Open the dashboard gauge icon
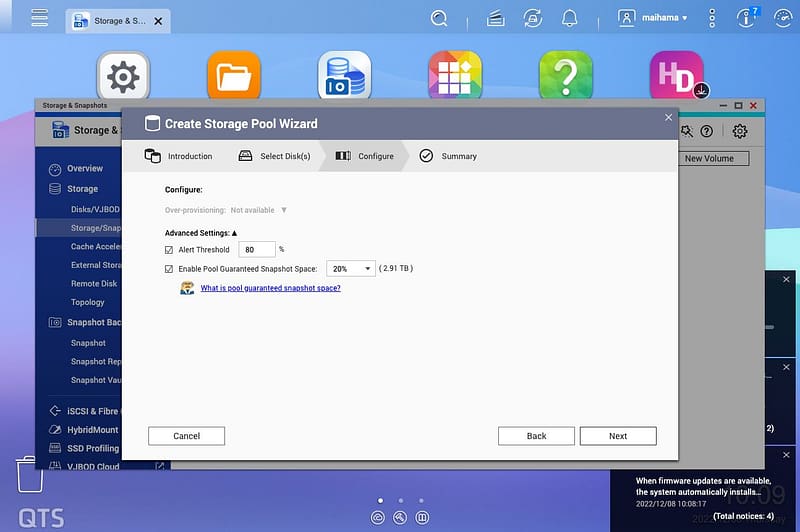Viewport: 800px width, 532px height. [783, 18]
